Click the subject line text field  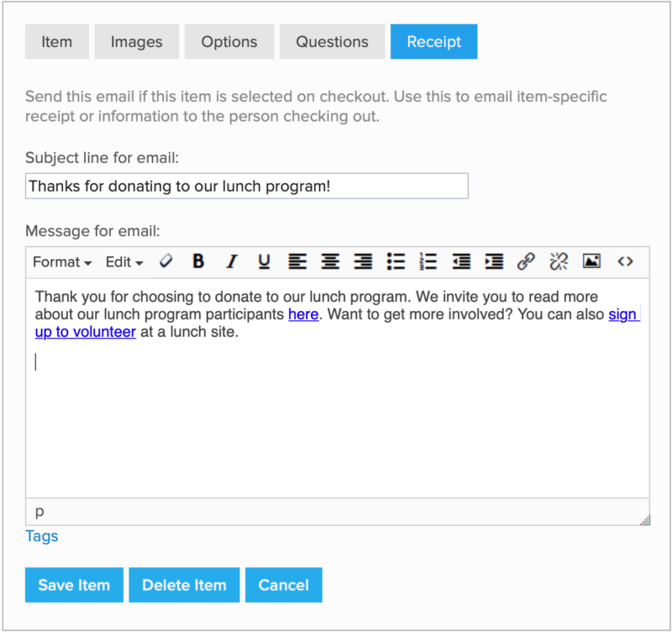(x=246, y=186)
